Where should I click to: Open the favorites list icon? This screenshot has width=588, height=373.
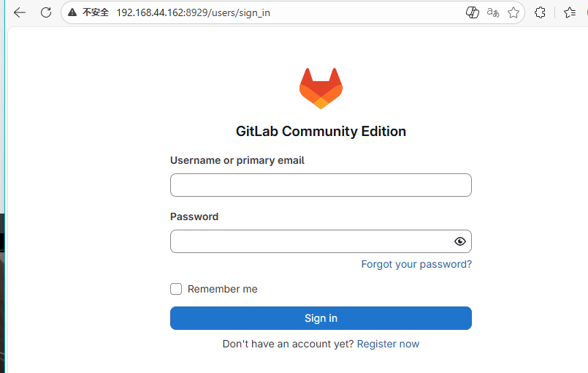click(570, 12)
